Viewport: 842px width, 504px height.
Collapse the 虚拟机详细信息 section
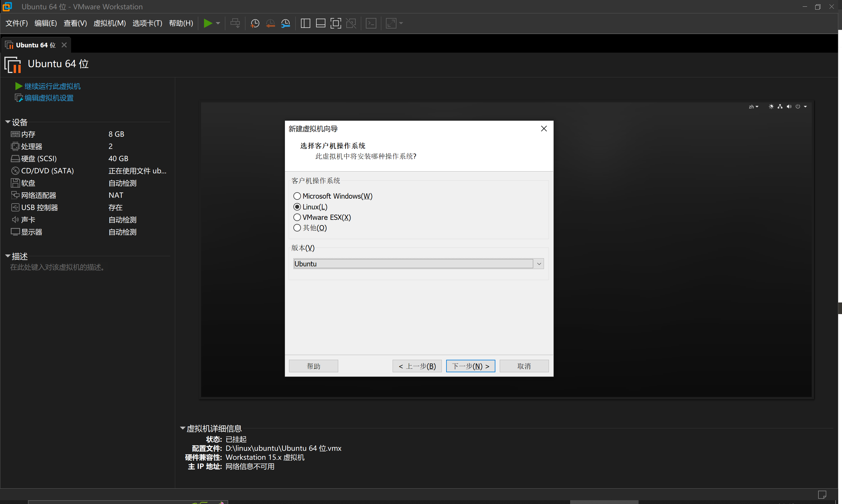182,428
